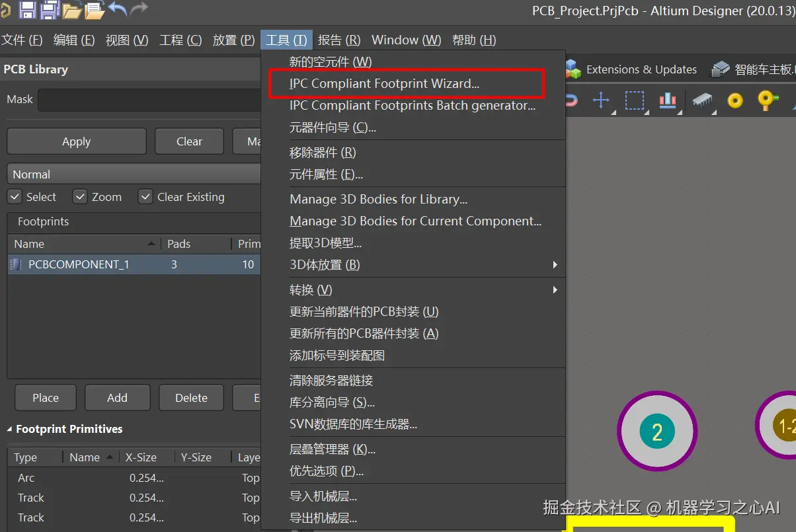Click the Delete button
796x532 pixels.
coord(192,398)
